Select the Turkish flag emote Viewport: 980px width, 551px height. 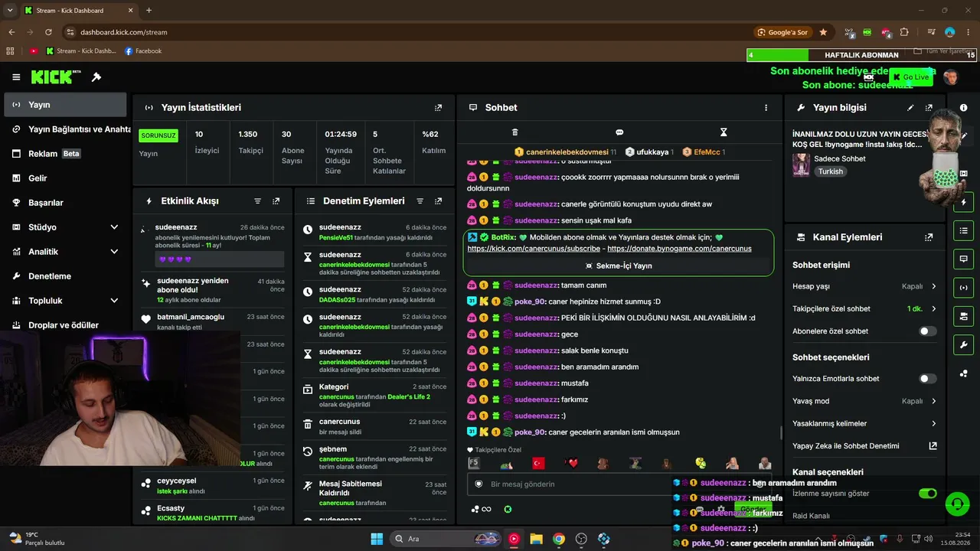[537, 463]
